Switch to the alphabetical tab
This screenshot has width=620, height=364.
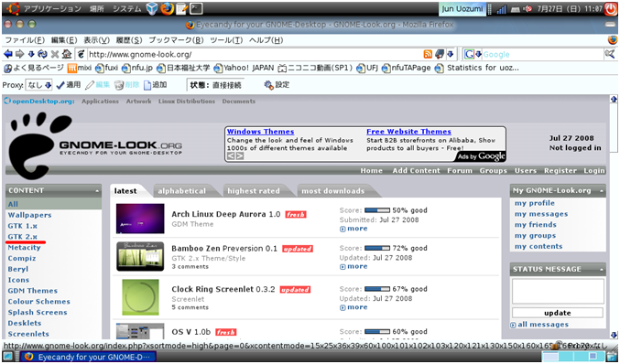[x=182, y=191]
